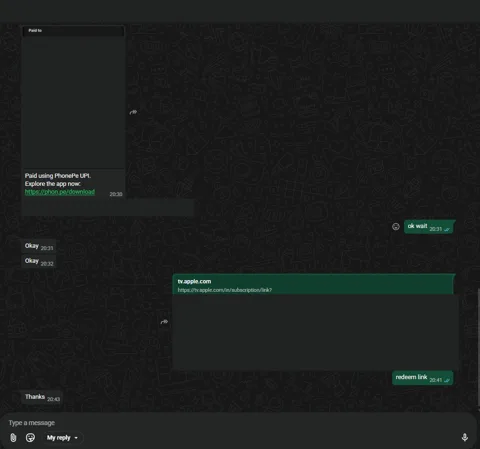Forward the tv.apple.com link message
This screenshot has width=480, height=449.
164,322
